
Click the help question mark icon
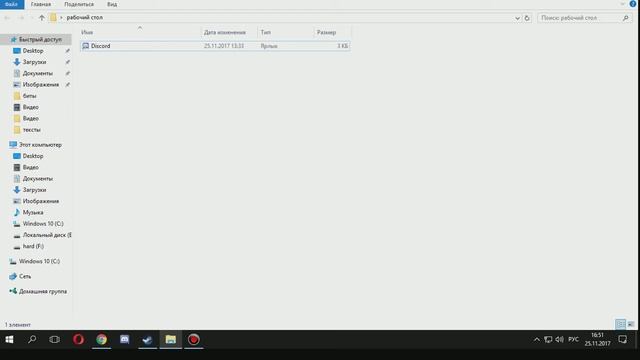(x=633, y=4)
